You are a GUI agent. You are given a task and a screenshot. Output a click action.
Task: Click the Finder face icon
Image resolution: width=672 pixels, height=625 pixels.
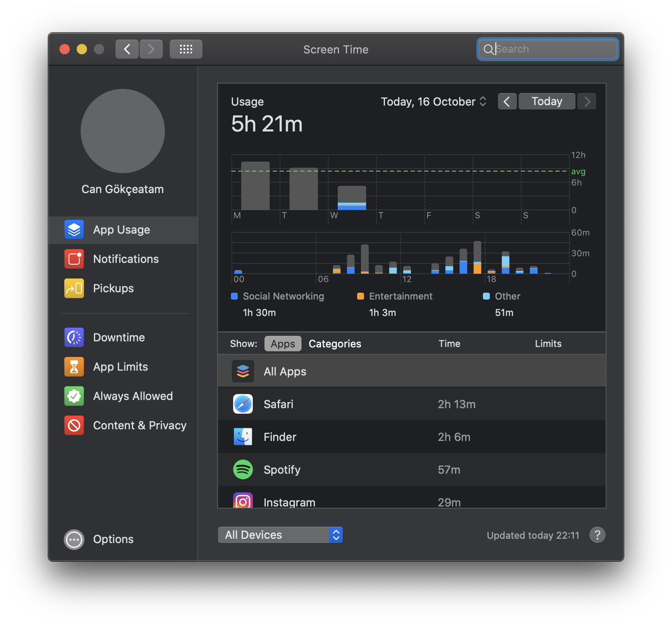243,437
